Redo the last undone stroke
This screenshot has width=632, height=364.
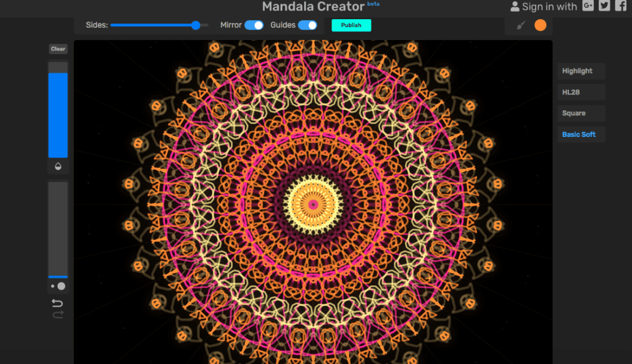coord(58,315)
